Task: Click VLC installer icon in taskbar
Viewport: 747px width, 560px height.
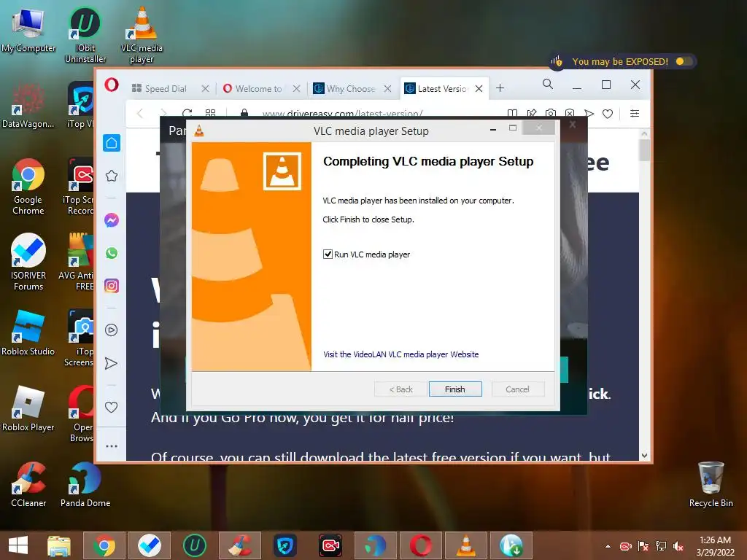Action: [x=466, y=545]
